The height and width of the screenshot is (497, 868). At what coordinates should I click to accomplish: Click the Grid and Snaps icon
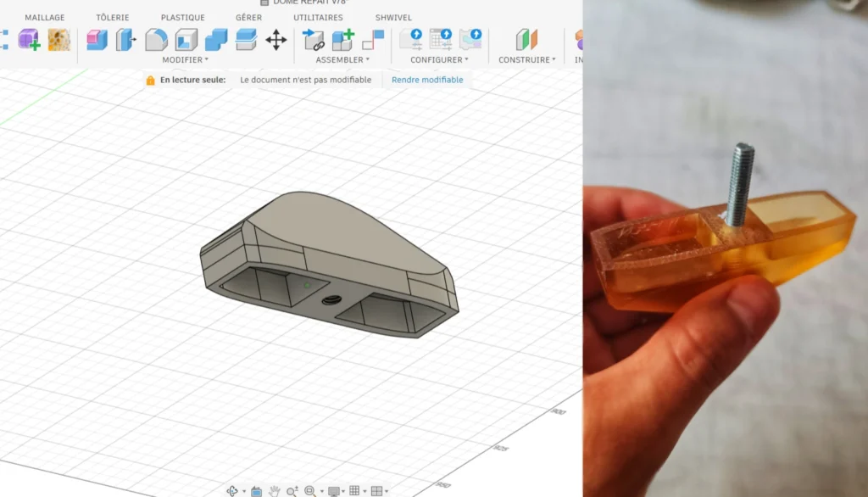[355, 490]
